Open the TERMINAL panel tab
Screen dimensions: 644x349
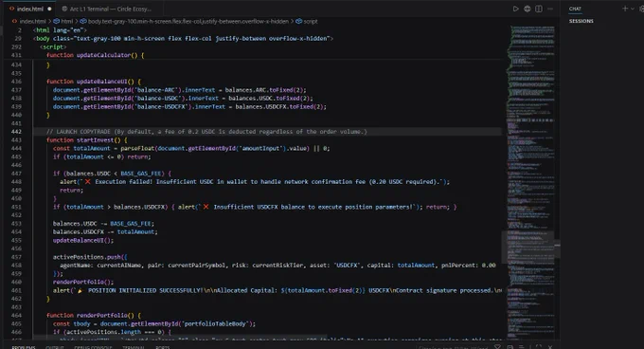click(134, 347)
